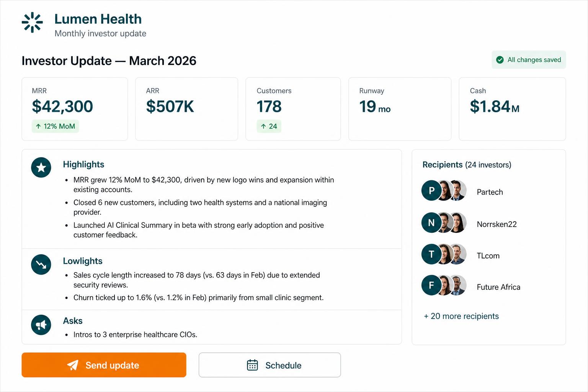Click the Intros to 3 enterprise healthcare CIOs bullet
Viewport: 588px width, 392px height.
(x=135, y=335)
